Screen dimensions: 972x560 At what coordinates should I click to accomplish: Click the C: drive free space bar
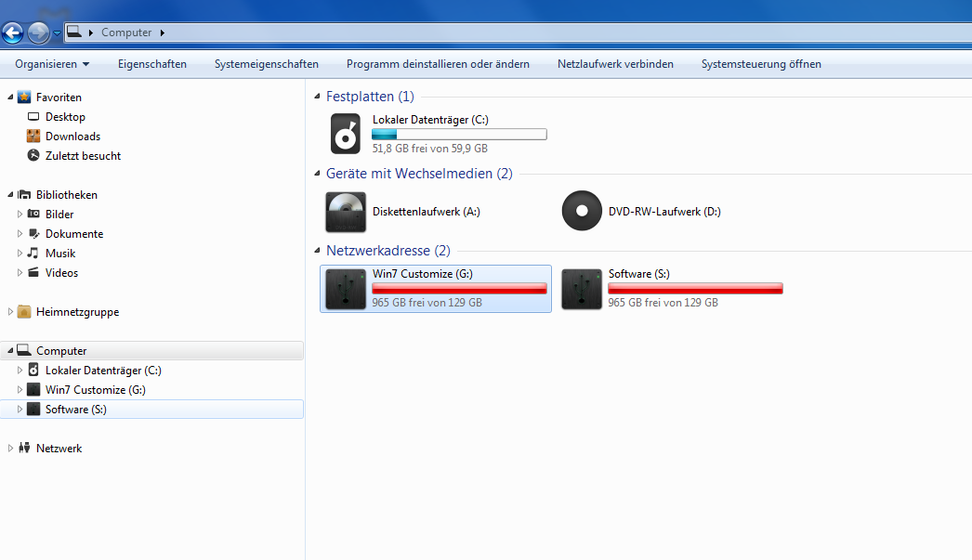(x=459, y=134)
